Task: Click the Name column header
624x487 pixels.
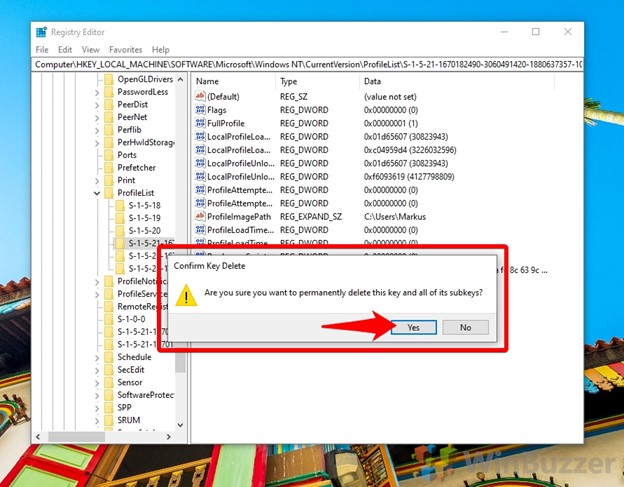Action: [208, 81]
